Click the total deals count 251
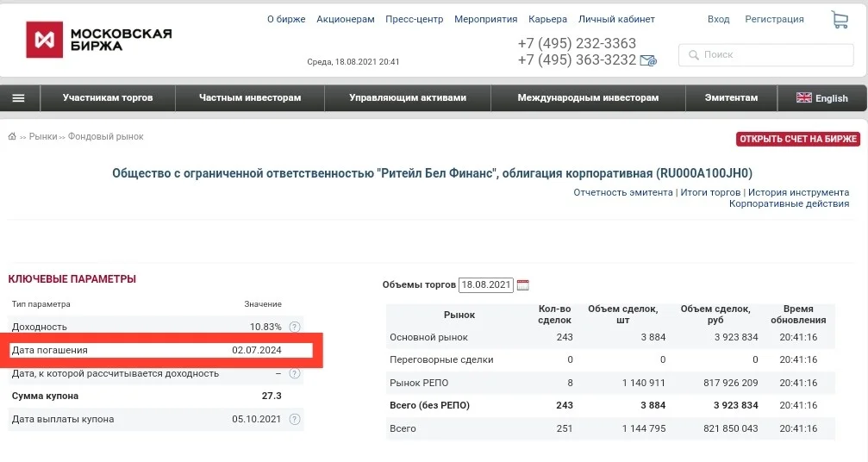The height and width of the screenshot is (462, 868). click(x=565, y=428)
